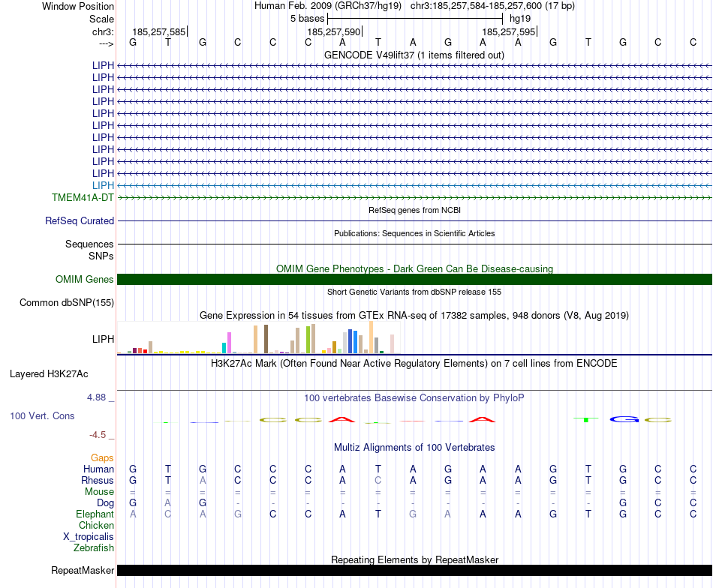Click the dark green OMIM gene bar
This screenshot has height=588, width=713.
point(414,280)
